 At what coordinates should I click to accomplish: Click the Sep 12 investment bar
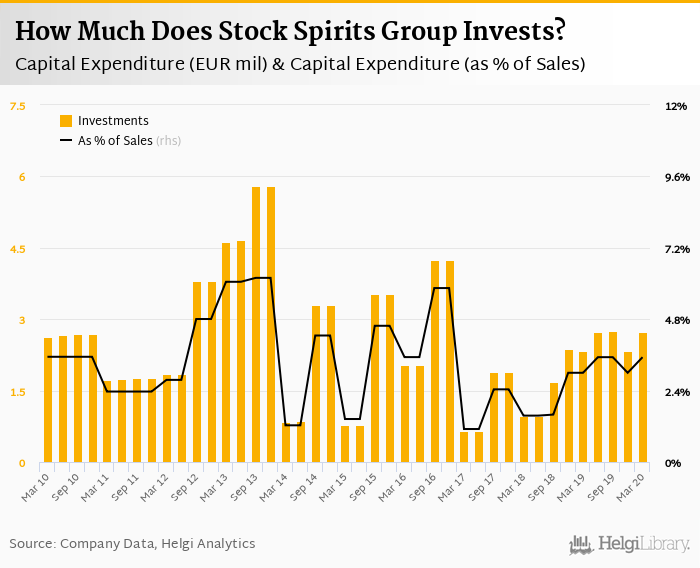click(197, 372)
